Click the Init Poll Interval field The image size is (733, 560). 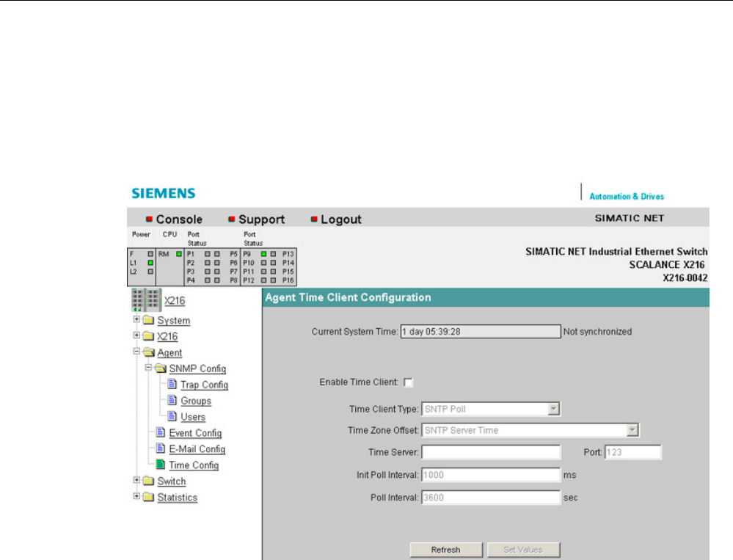pyautogui.click(x=491, y=474)
